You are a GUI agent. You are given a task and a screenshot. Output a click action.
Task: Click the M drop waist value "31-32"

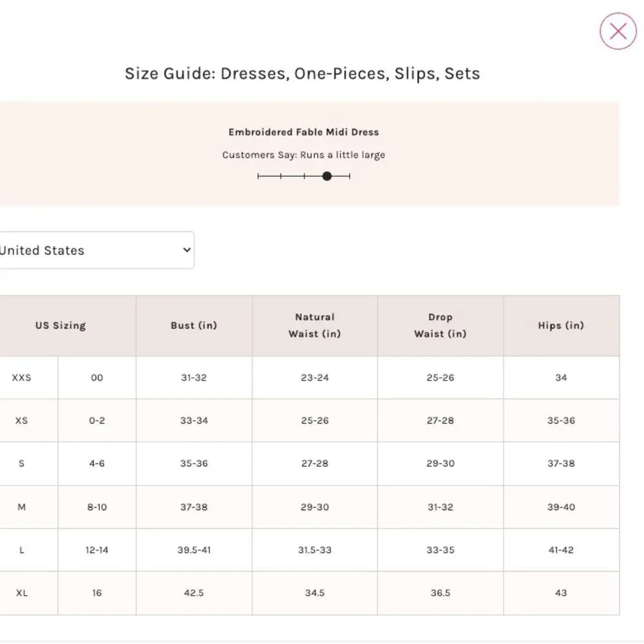[x=440, y=507]
